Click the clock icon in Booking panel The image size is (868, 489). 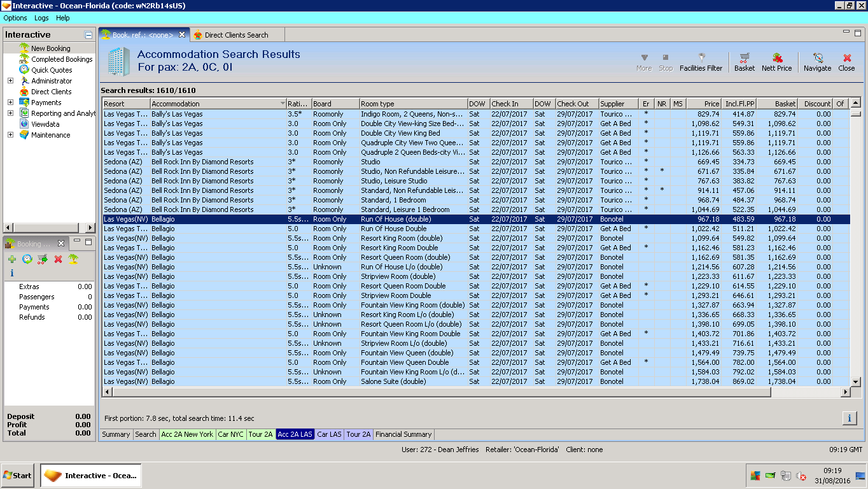coord(27,259)
